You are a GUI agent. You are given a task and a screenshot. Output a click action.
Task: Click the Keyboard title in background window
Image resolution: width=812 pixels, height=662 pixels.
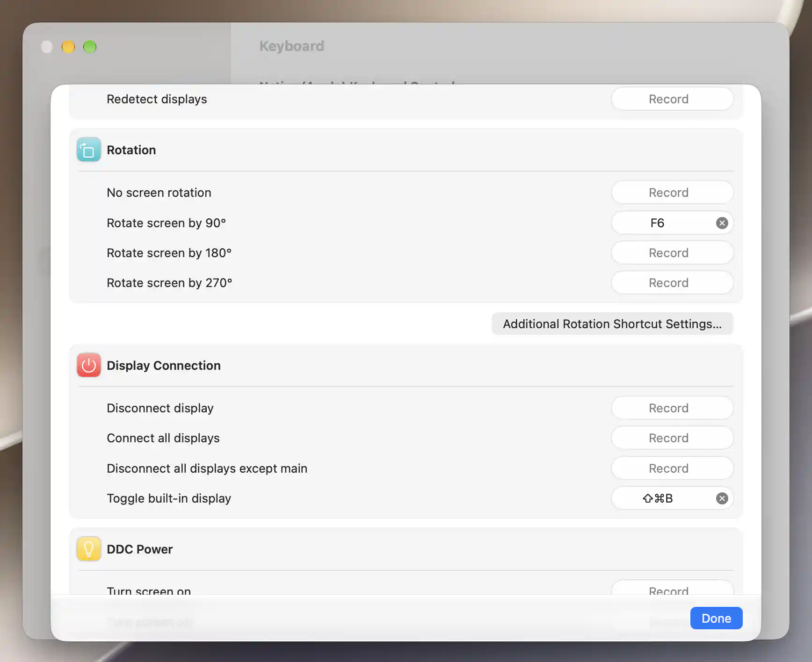(292, 46)
